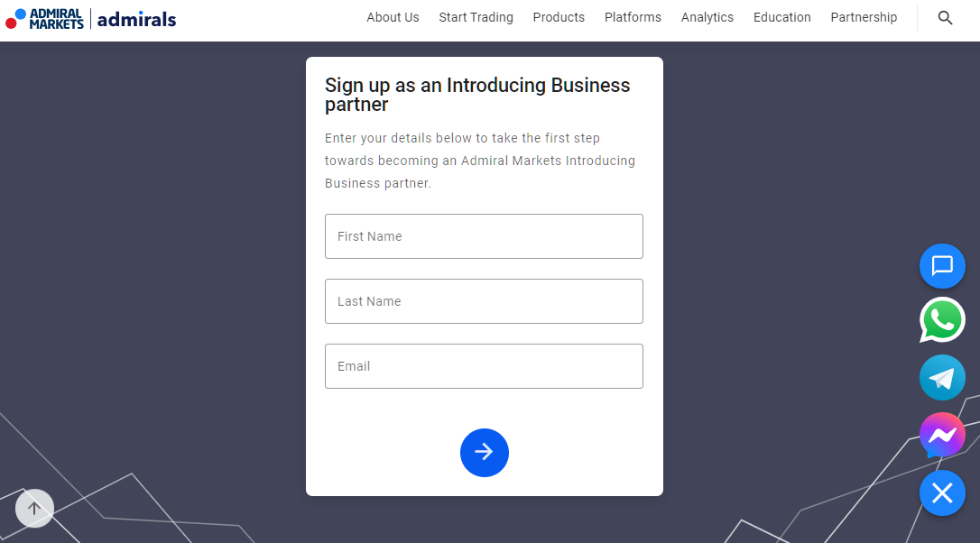Image resolution: width=980 pixels, height=543 pixels.
Task: Focus the First Name field
Action: [484, 236]
